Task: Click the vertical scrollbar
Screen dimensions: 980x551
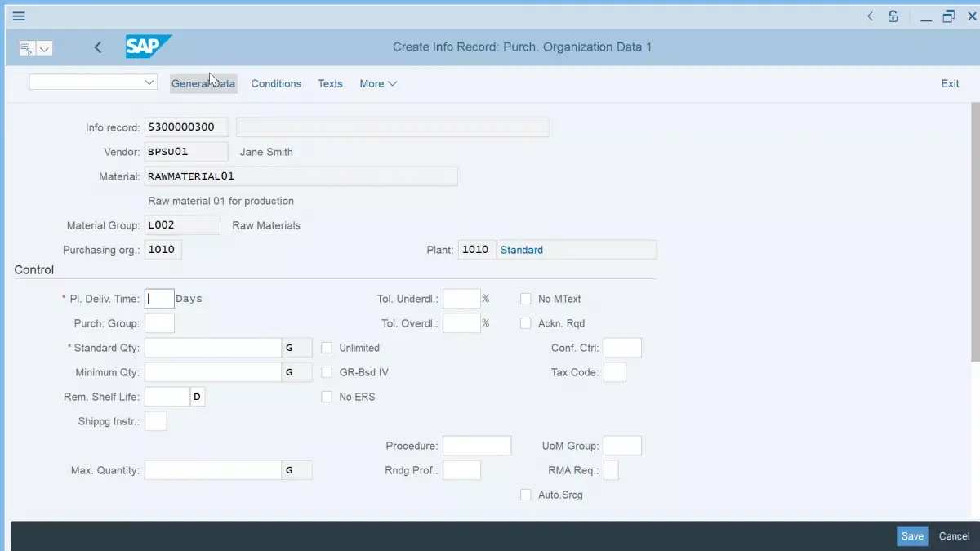Action: [975, 233]
